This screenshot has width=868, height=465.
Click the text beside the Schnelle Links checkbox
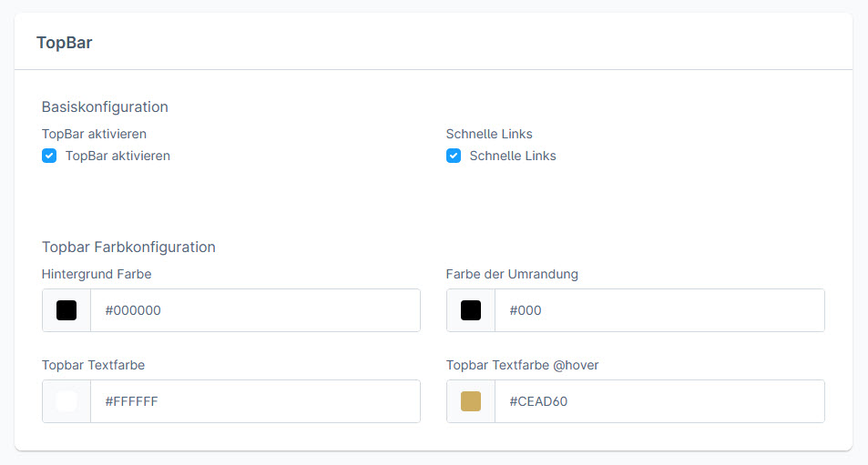pos(513,156)
